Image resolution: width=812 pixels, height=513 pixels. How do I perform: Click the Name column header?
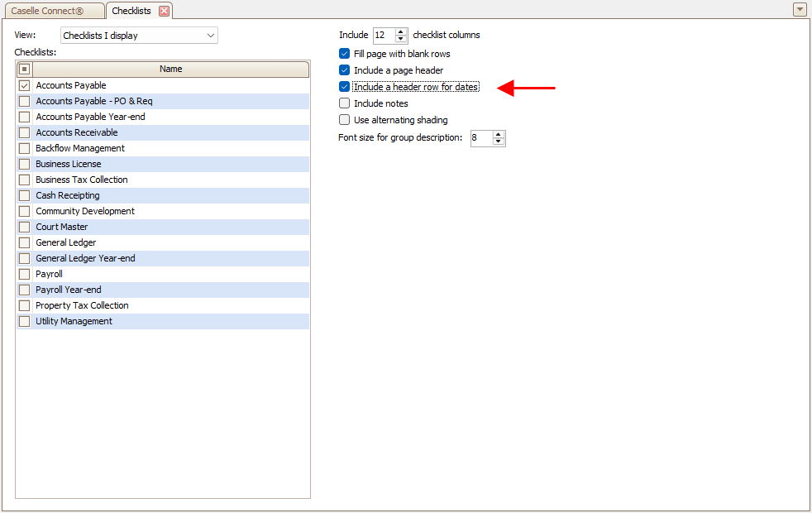(x=170, y=70)
